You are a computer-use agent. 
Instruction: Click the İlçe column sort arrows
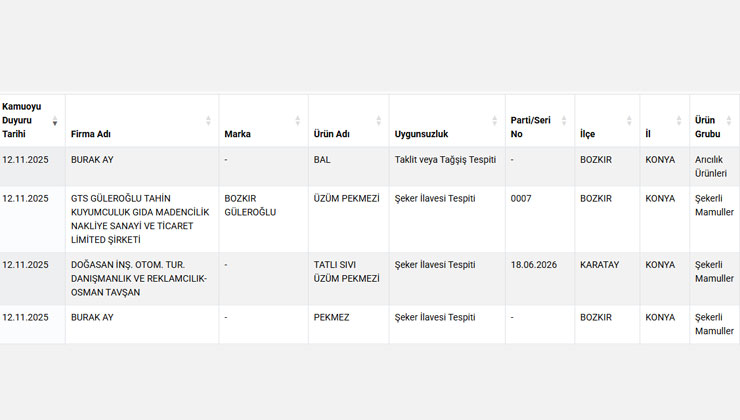[x=629, y=121]
